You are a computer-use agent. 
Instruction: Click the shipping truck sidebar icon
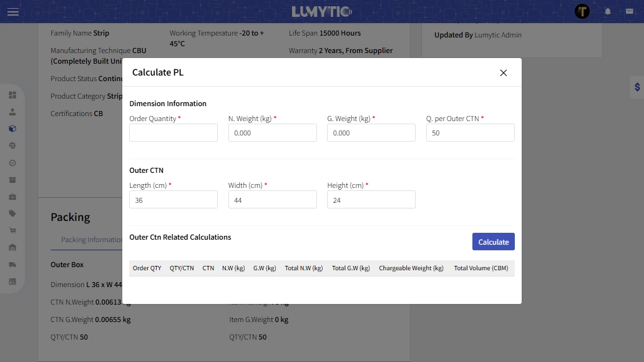pyautogui.click(x=12, y=264)
